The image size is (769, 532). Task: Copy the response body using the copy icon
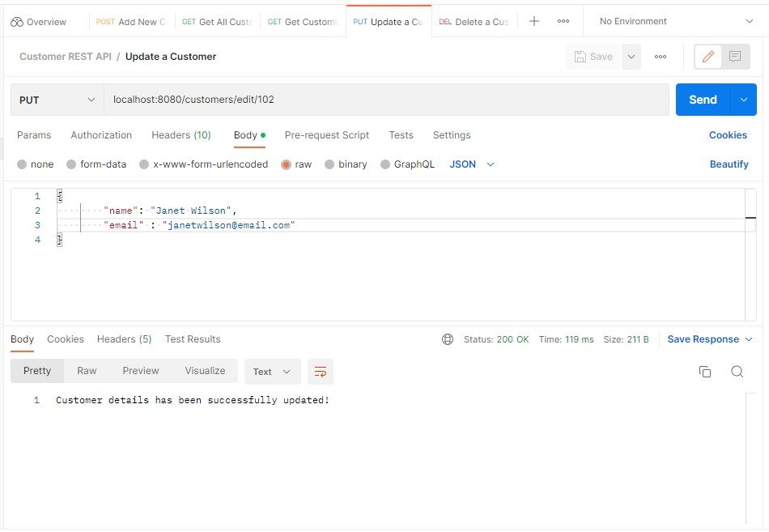705,371
